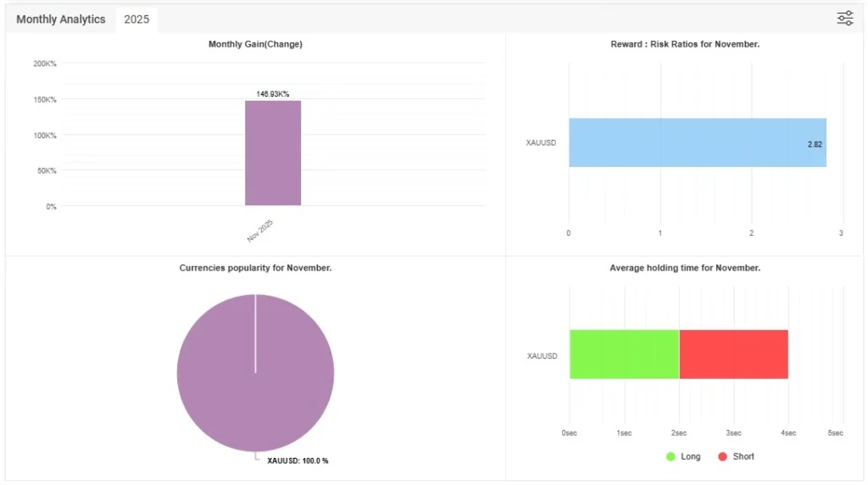Click the green circle marker beside Long
The height and width of the screenshot is (485, 868).
(670, 456)
